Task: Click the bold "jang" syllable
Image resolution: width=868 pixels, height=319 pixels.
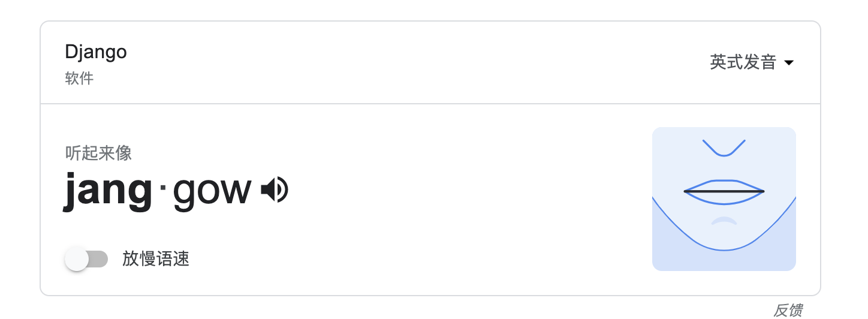Action: point(108,191)
